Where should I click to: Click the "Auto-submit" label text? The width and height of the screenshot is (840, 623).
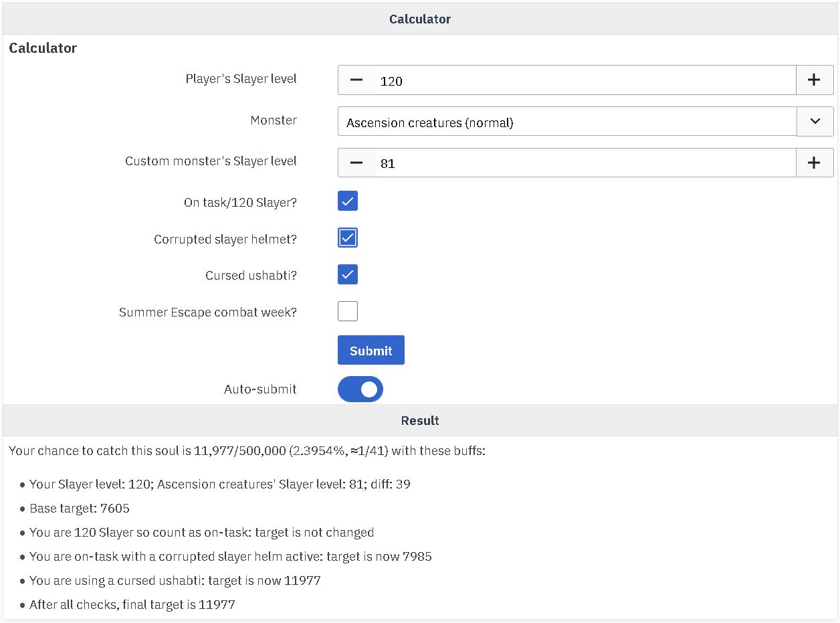click(x=260, y=389)
